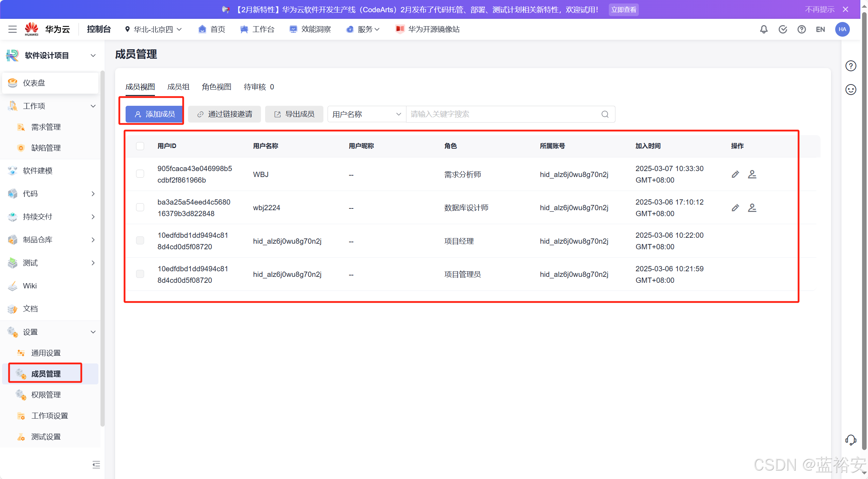Check the WBJ member row checkbox
This screenshot has height=479, width=868.
point(140,174)
